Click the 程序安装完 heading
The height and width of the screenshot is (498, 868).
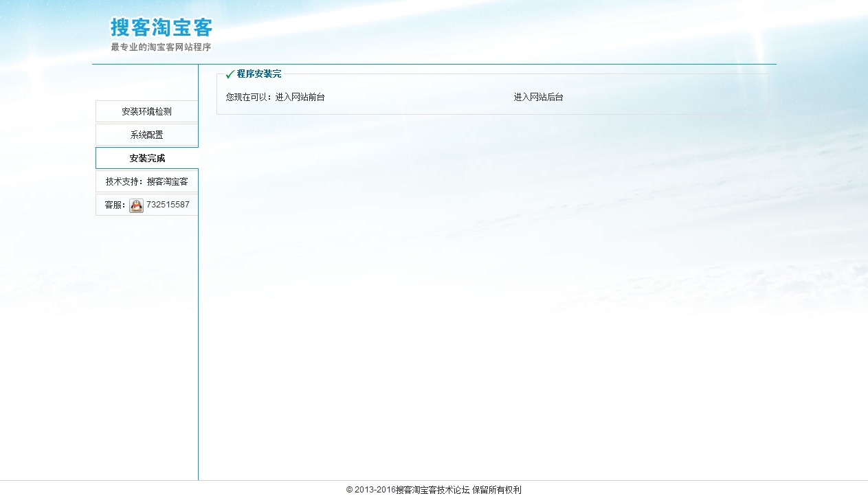[259, 74]
